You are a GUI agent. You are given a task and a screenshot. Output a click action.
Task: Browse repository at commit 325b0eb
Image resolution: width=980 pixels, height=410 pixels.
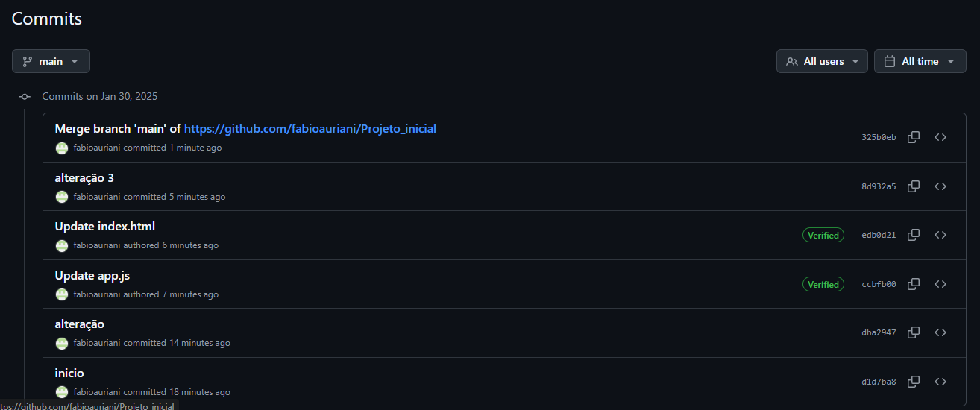click(940, 137)
